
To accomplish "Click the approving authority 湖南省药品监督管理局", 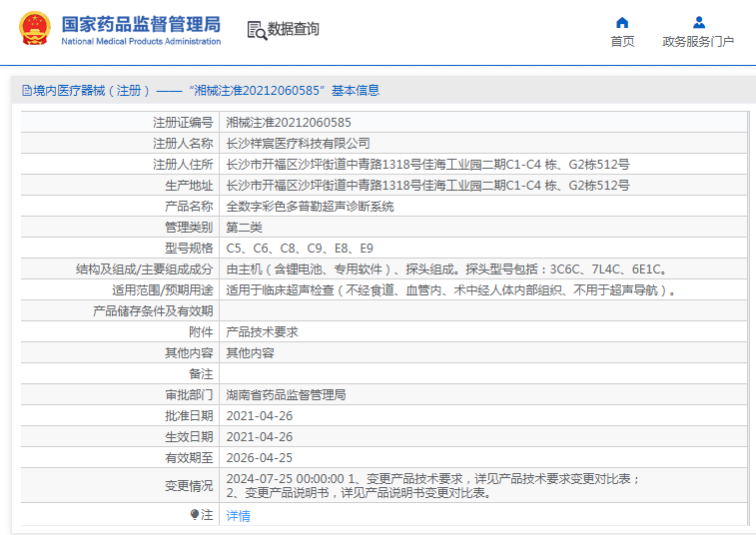I will pos(286,394).
